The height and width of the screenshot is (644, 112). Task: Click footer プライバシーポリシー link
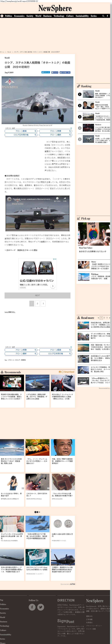pyautogui.click(x=94, y=626)
